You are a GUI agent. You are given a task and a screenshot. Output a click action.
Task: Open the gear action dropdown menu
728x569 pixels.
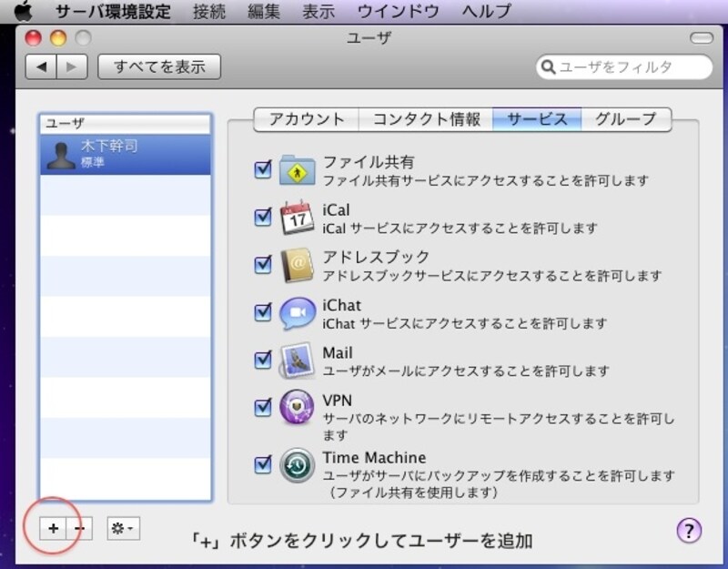123,528
